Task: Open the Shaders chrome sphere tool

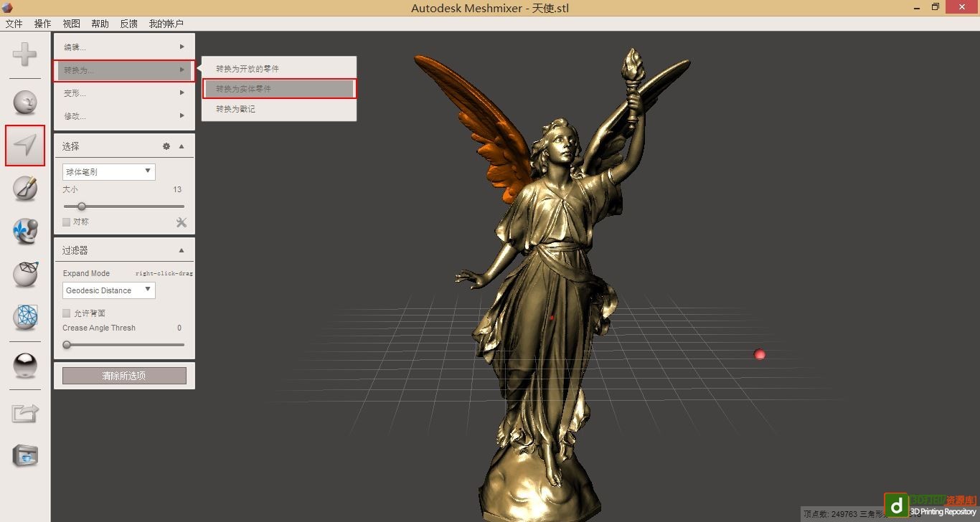Action: [25, 365]
